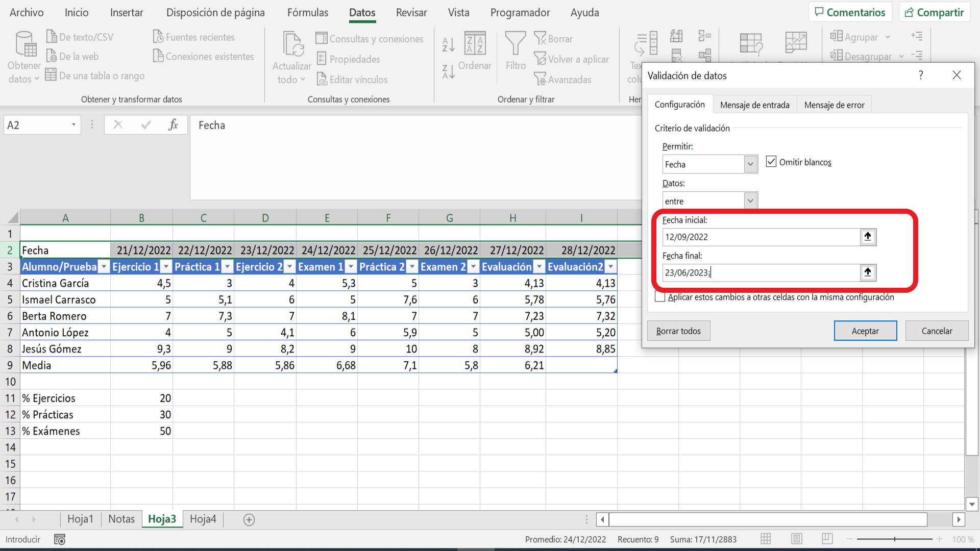Click the Cancelar button
980x551 pixels.
click(937, 331)
